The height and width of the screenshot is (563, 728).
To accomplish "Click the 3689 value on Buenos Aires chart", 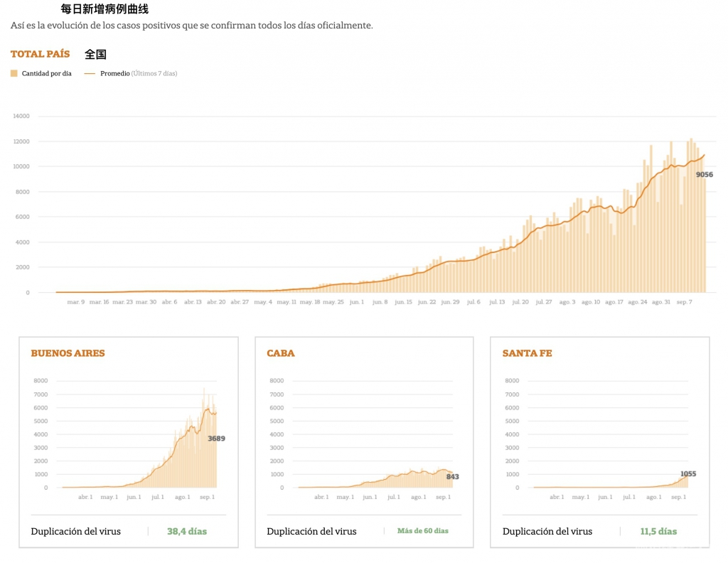I will pos(216,439).
